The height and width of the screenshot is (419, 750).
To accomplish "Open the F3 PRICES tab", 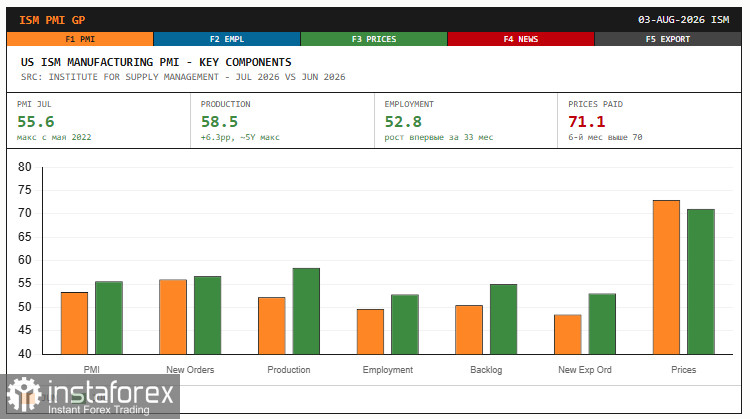I will (x=374, y=39).
